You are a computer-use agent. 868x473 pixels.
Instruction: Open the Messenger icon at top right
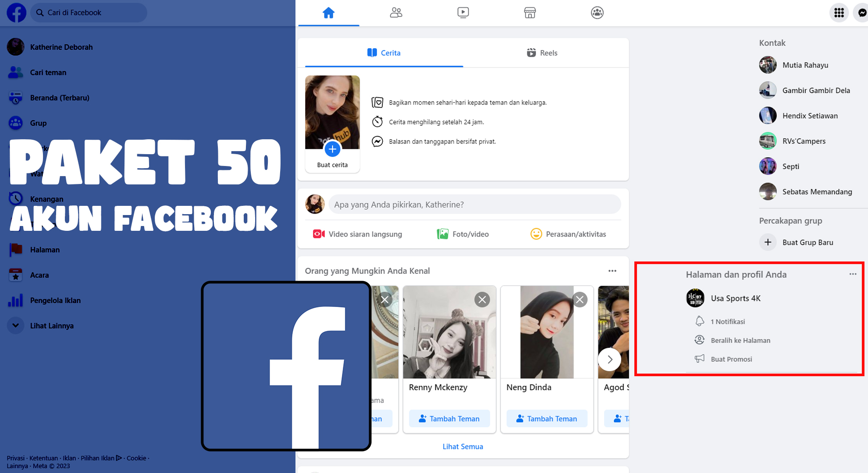(862, 13)
